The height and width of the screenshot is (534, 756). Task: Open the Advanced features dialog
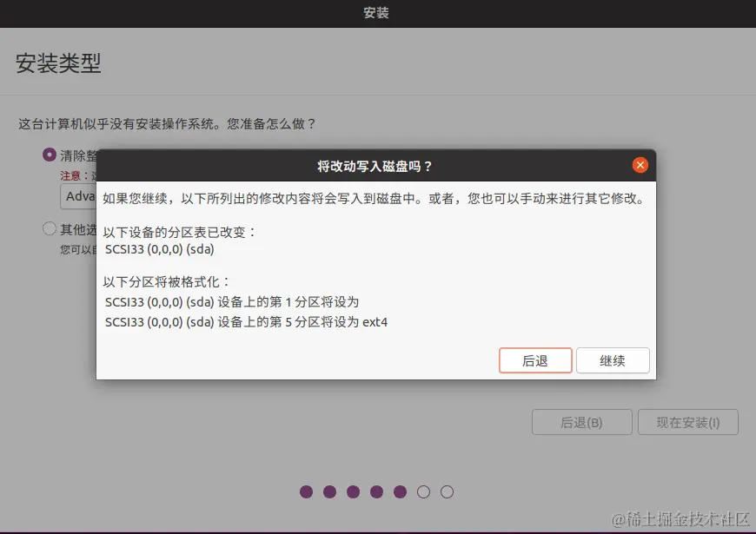(79, 196)
